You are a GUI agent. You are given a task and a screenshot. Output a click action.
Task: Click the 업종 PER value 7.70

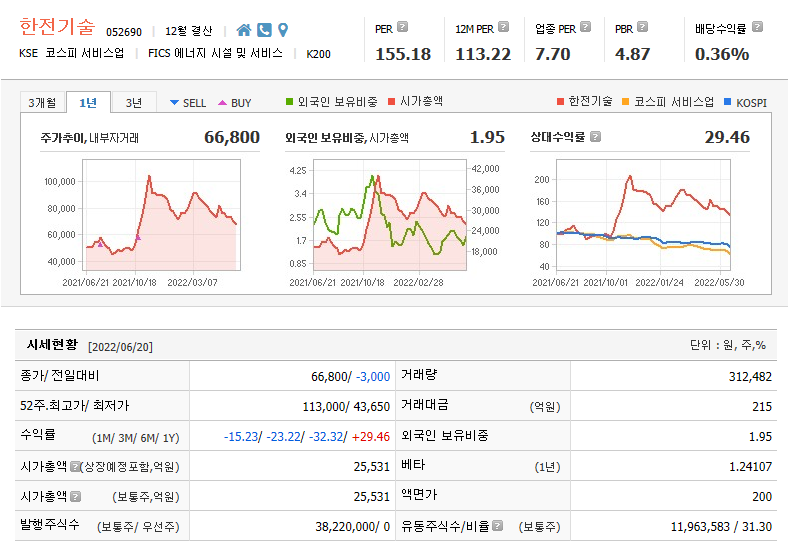pyautogui.click(x=552, y=54)
